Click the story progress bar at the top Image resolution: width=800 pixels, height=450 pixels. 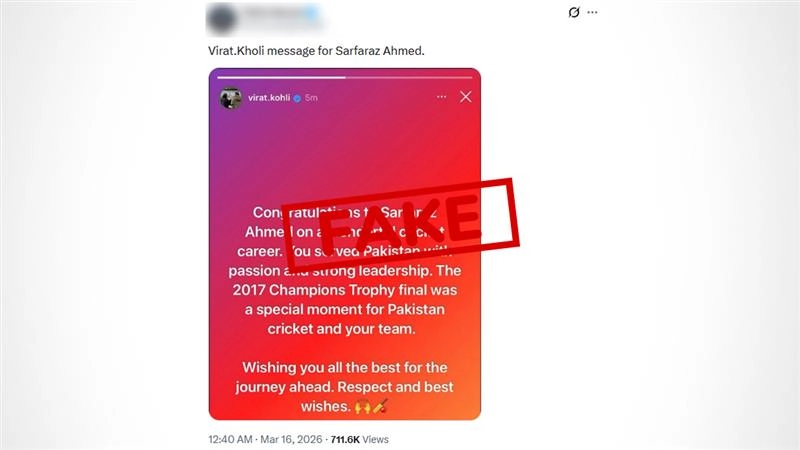pos(345,78)
